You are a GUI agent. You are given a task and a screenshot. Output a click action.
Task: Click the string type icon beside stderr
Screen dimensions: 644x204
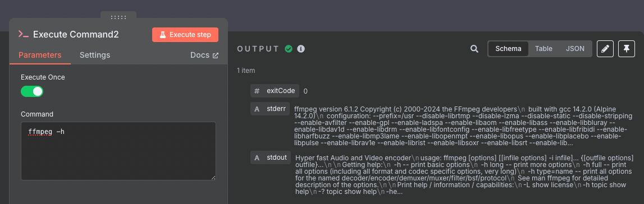pos(257,109)
